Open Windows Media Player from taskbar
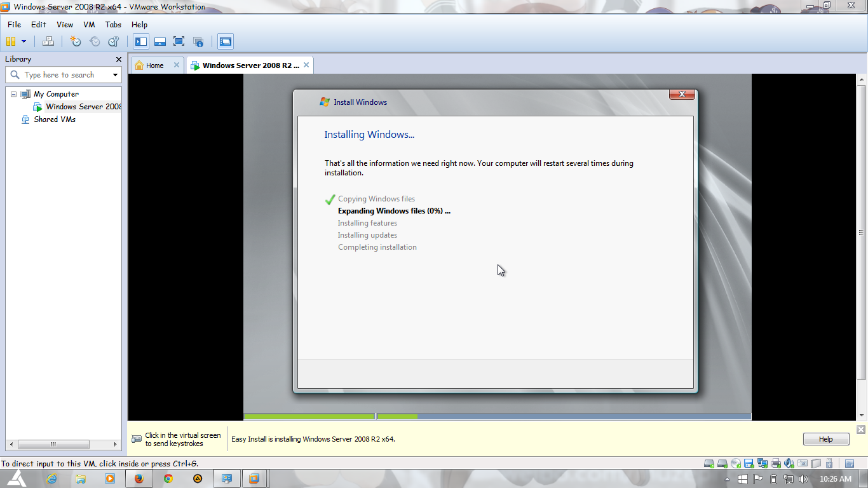The height and width of the screenshot is (488, 868). (x=110, y=479)
